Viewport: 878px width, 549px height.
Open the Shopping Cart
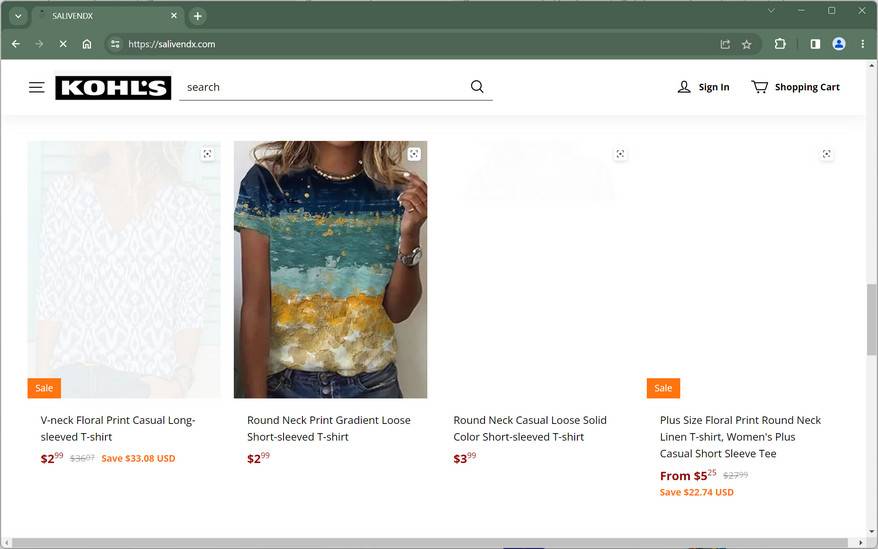click(x=795, y=87)
